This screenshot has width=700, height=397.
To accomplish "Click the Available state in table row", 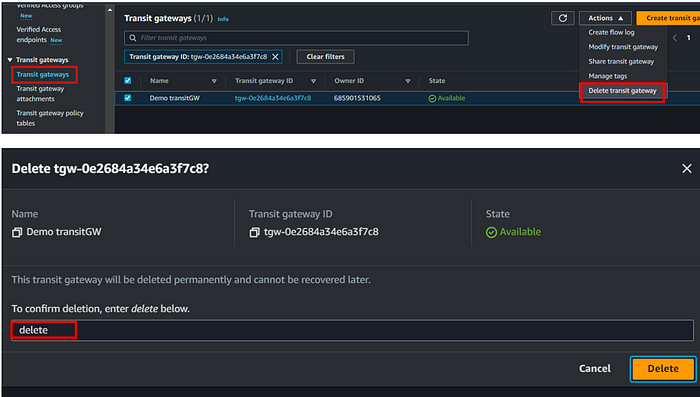I will point(446,98).
